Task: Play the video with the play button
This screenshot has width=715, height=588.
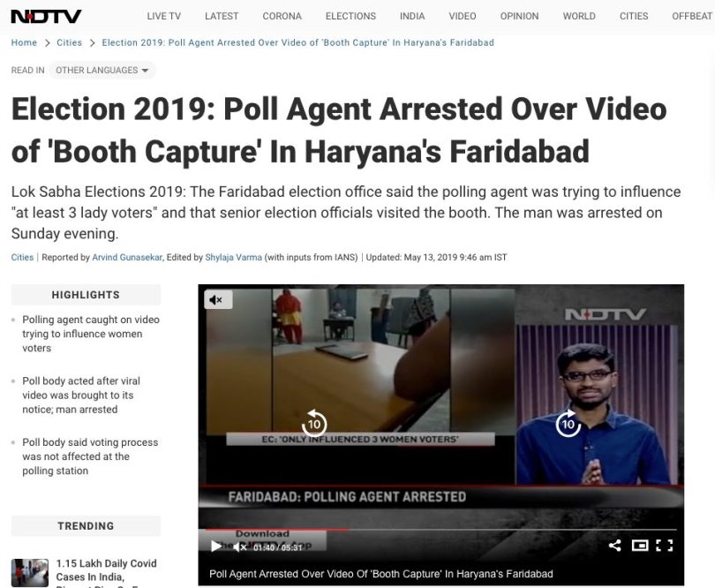Action: tap(216, 546)
